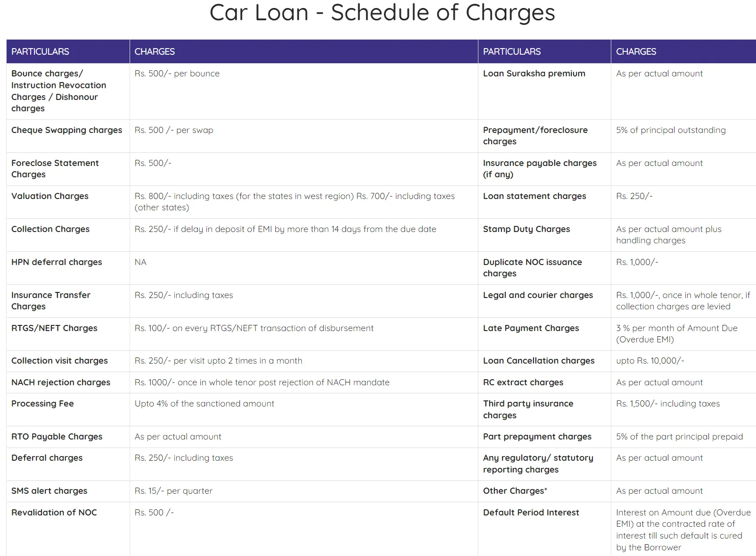
Task: Select the "Cheque Swapping charges" cell
Action: [66, 130]
